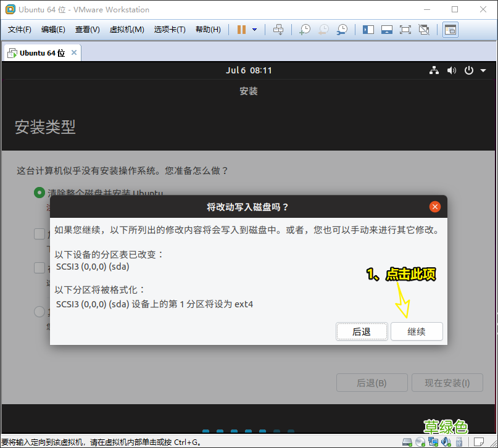Click the 安装类型 heading

pyautogui.click(x=45, y=127)
